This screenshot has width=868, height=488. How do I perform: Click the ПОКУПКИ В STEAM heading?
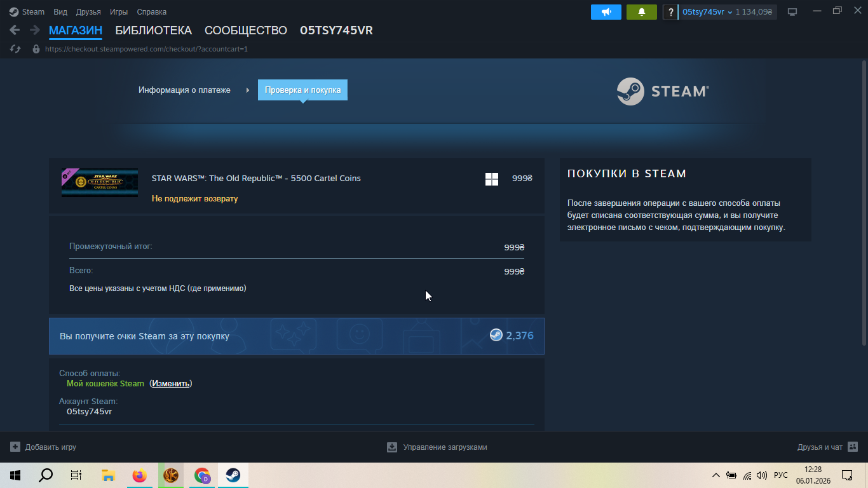tap(627, 173)
